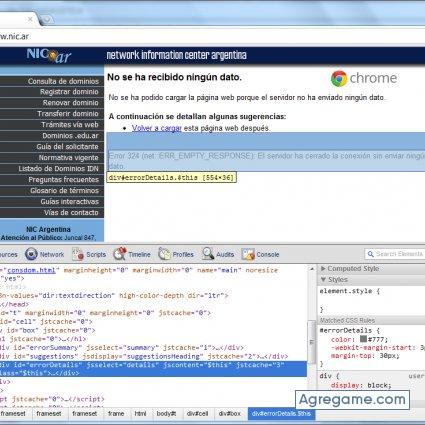Click the element.style rule in Styles pane
The width and height of the screenshot is (425, 425).
[349, 291]
